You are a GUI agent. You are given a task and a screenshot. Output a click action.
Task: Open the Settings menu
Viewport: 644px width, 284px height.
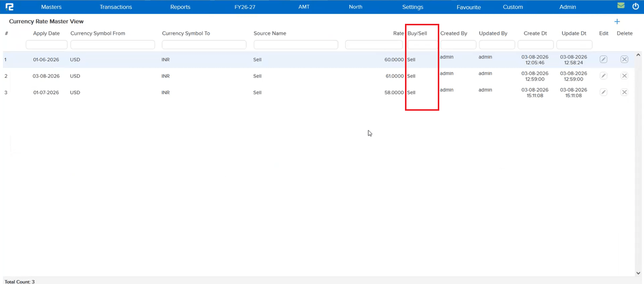coord(413,7)
